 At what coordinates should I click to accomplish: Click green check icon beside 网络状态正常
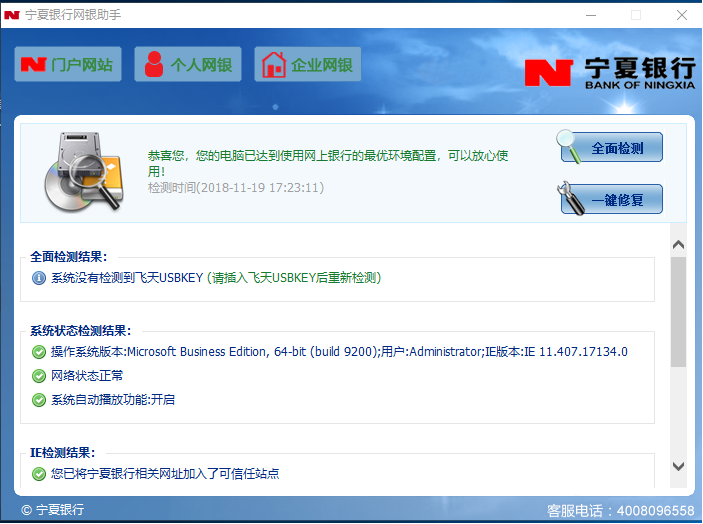39,376
